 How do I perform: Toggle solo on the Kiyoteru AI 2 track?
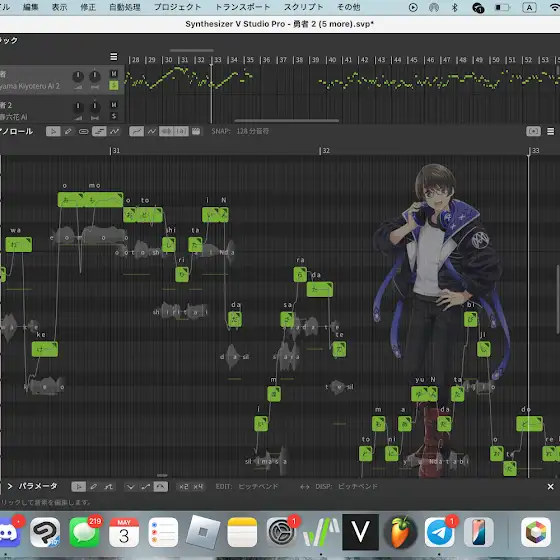[x=114, y=85]
